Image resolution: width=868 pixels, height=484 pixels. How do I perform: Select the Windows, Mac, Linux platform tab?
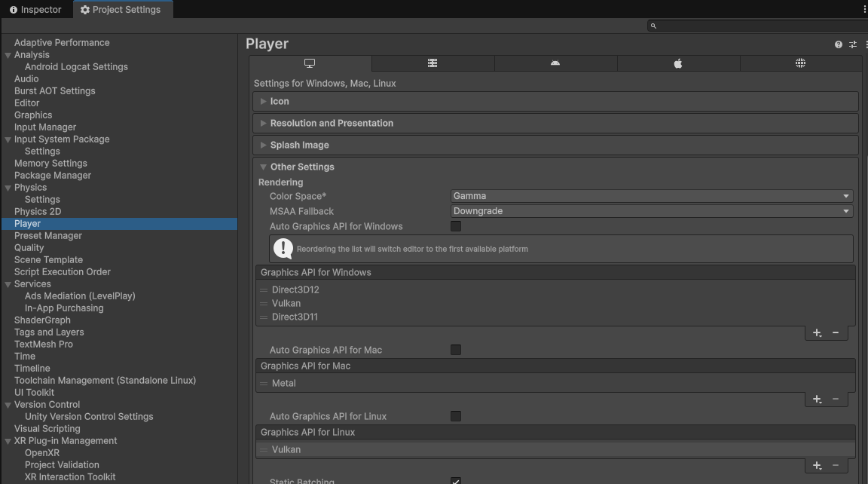pos(310,63)
